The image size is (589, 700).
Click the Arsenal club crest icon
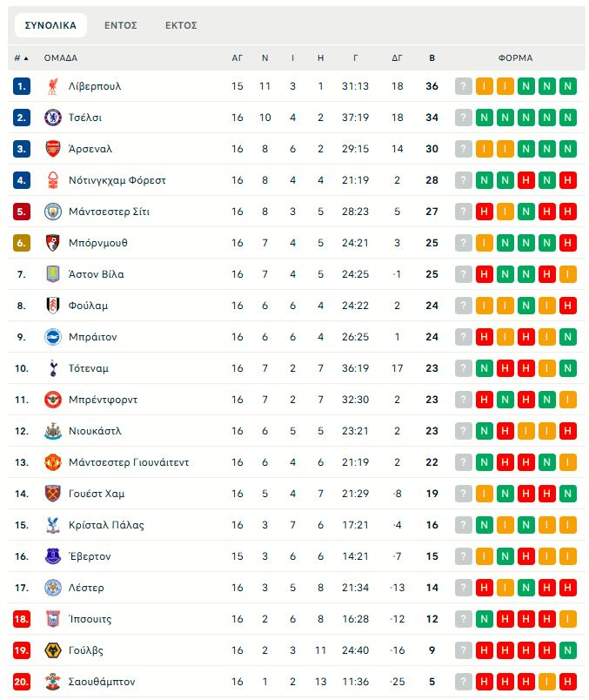tap(52, 149)
